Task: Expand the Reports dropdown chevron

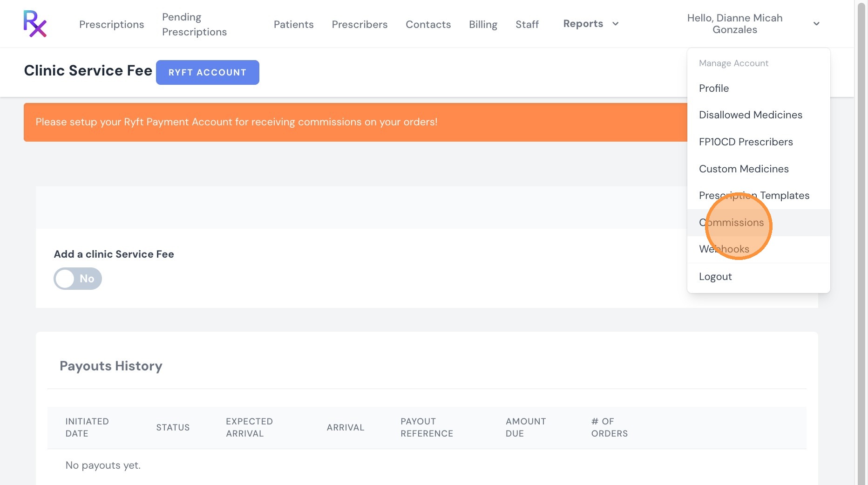Action: coord(615,24)
